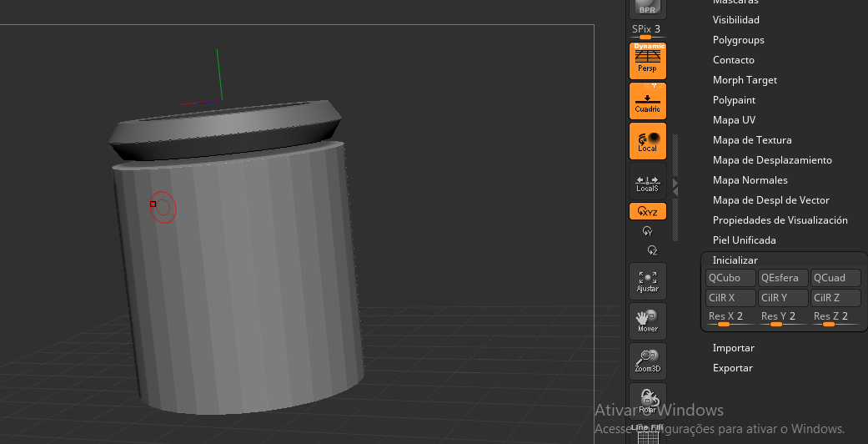Screen dimensions: 868x444
Task: Click the CilR Z button
Action: point(835,298)
